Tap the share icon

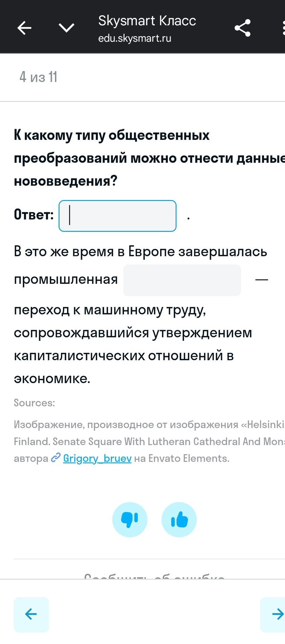tap(243, 28)
